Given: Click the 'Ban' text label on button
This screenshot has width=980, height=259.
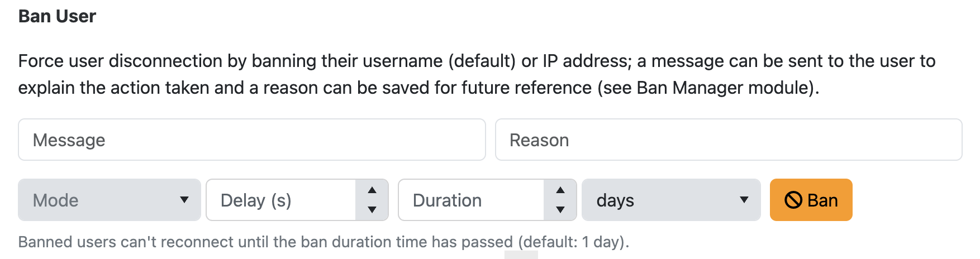Looking at the screenshot, I should [x=822, y=200].
